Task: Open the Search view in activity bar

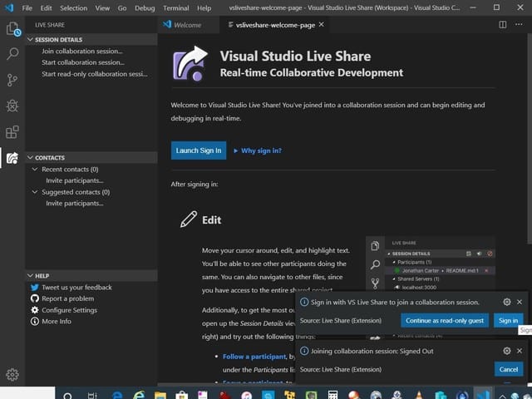Action: click(x=12, y=55)
